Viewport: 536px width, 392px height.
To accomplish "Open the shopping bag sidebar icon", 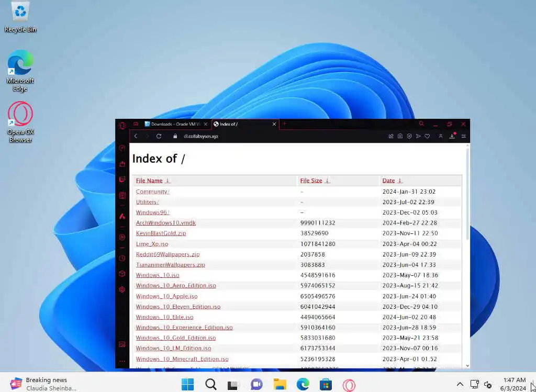I will [x=122, y=164].
